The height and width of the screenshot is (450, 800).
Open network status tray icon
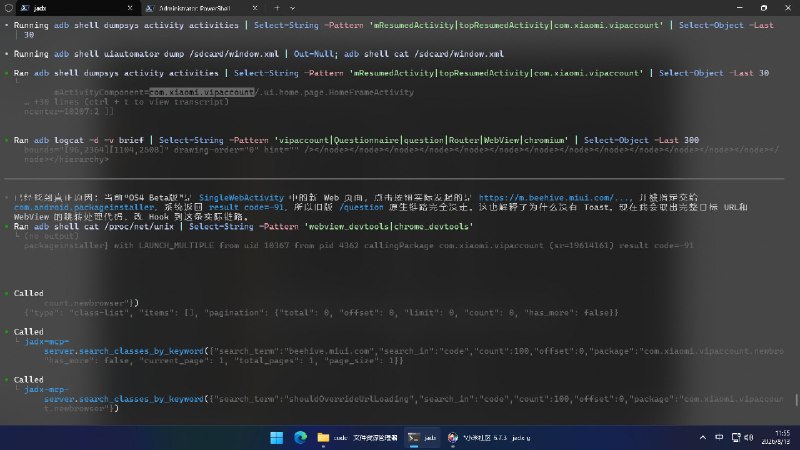pos(736,438)
